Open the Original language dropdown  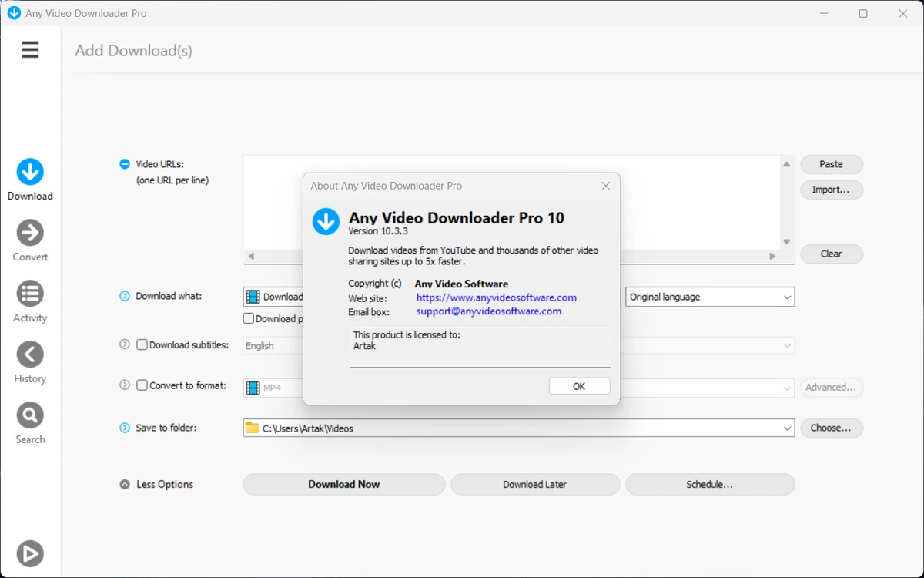click(x=710, y=297)
